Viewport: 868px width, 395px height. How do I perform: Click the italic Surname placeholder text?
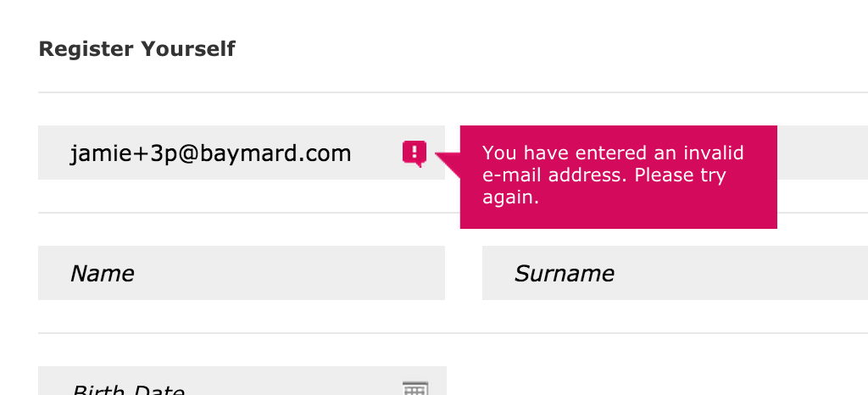pyautogui.click(x=564, y=274)
